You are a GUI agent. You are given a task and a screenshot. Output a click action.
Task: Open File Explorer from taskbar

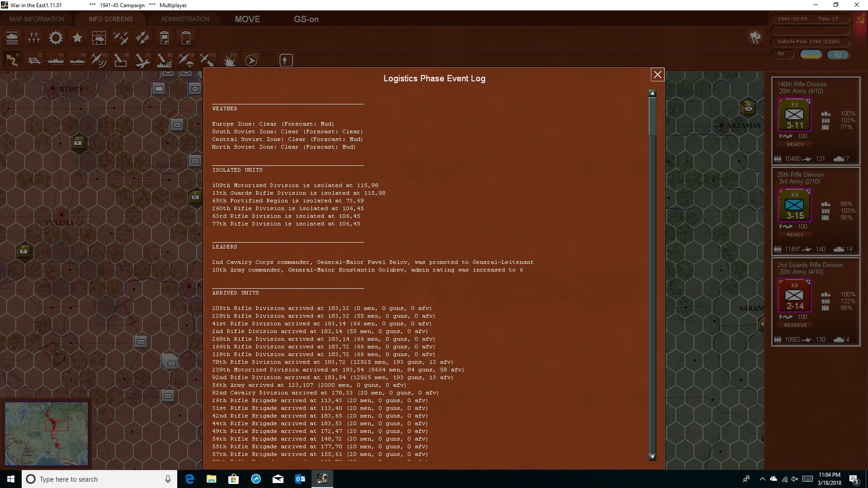pos(212,479)
